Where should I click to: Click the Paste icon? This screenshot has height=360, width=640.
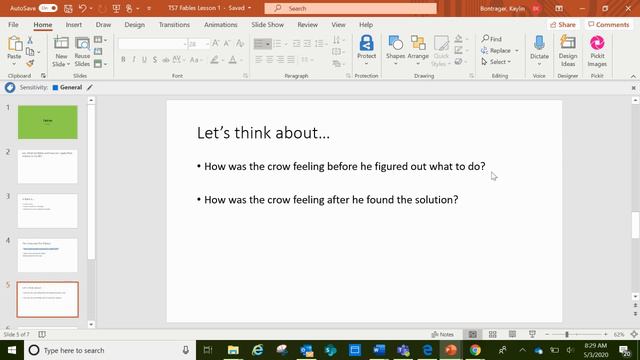(15, 44)
